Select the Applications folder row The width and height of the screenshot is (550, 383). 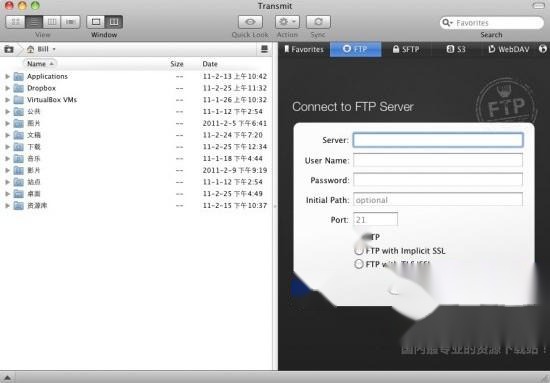pyautogui.click(x=136, y=76)
